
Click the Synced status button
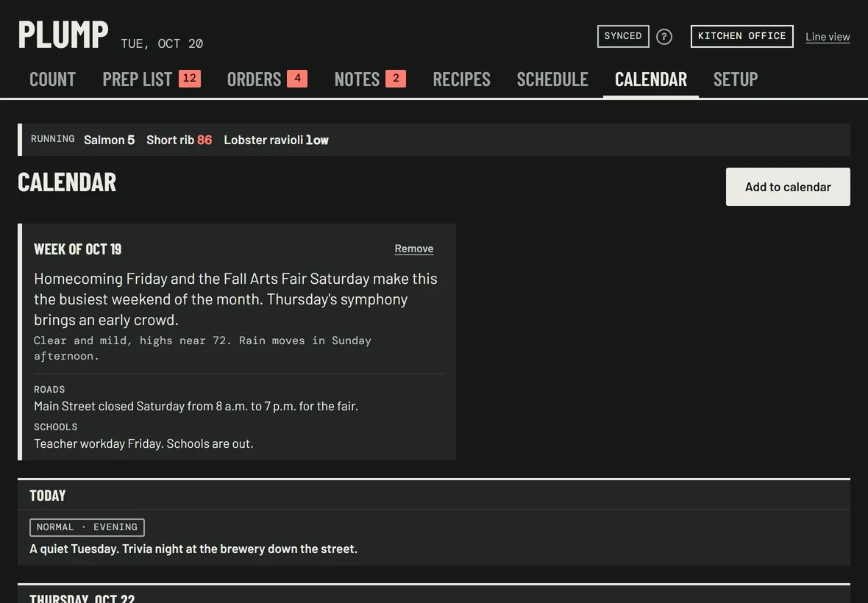(623, 37)
